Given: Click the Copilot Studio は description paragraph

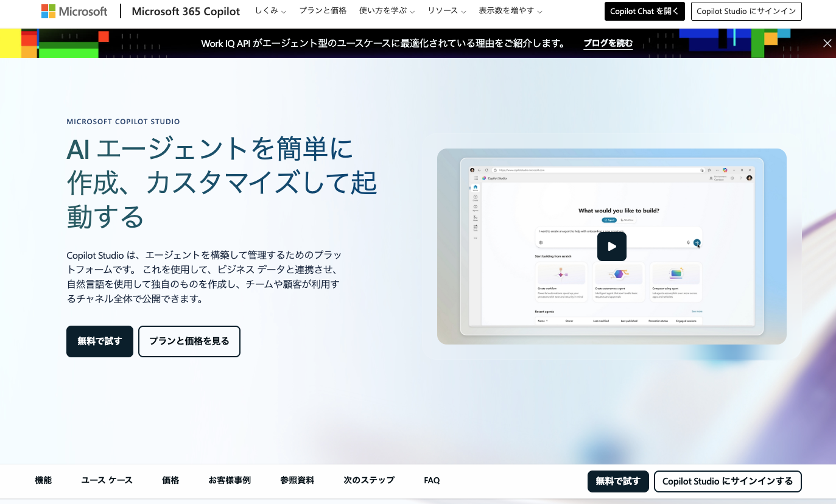Looking at the screenshot, I should tap(203, 276).
